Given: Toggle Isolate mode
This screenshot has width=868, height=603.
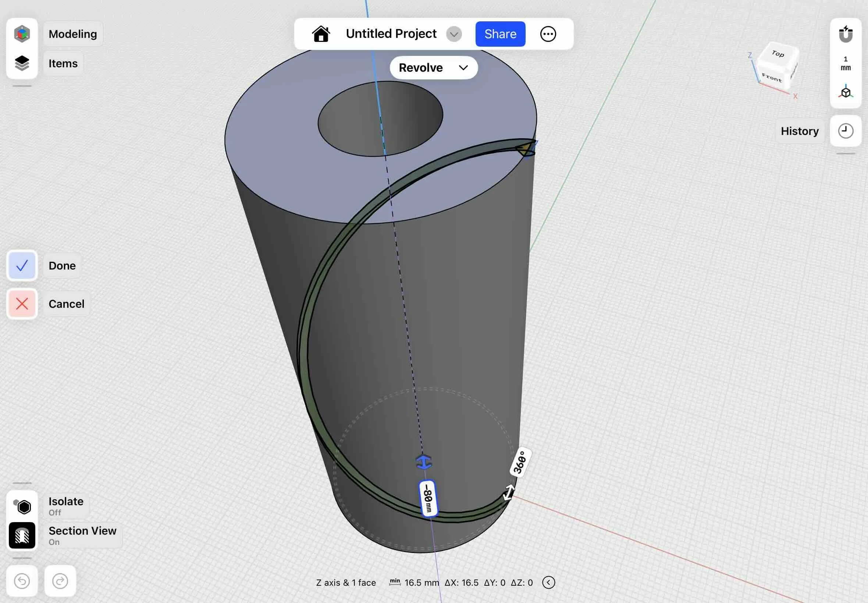Looking at the screenshot, I should 23,506.
